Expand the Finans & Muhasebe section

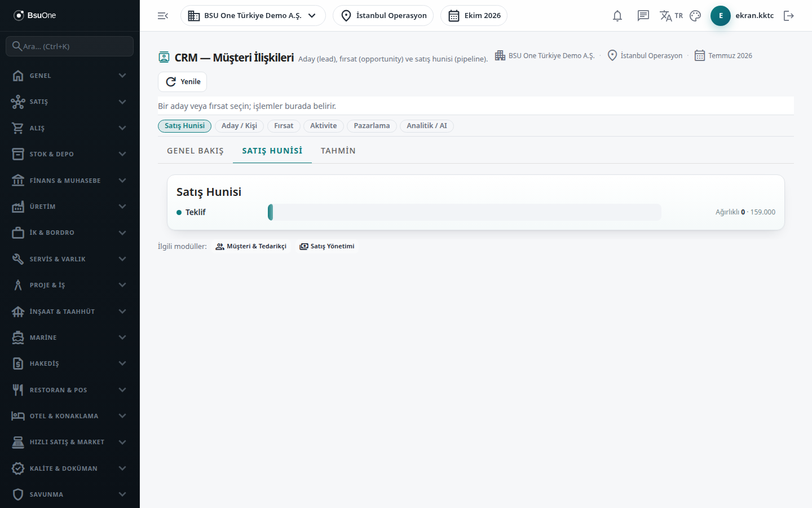(x=70, y=181)
